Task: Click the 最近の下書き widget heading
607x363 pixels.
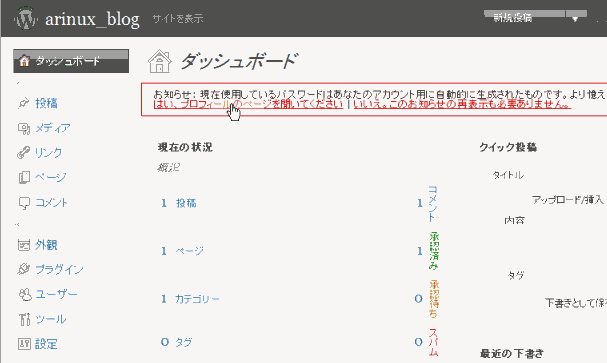Action: (512, 354)
